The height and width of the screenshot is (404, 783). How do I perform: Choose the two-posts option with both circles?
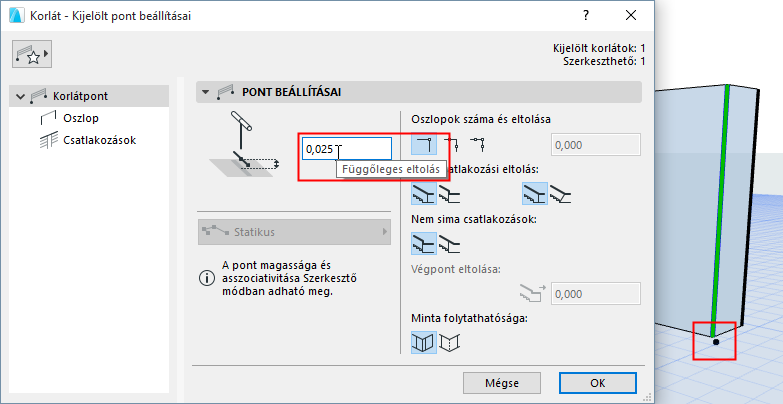point(478,145)
